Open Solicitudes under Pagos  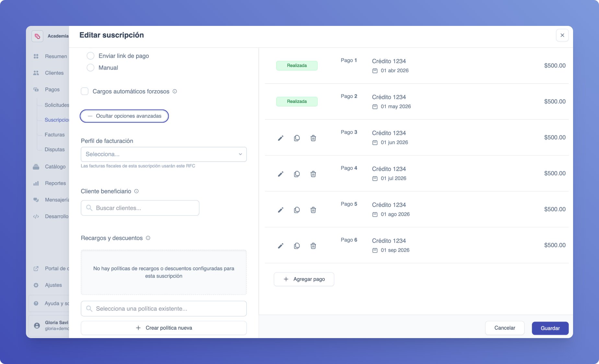[x=57, y=105]
